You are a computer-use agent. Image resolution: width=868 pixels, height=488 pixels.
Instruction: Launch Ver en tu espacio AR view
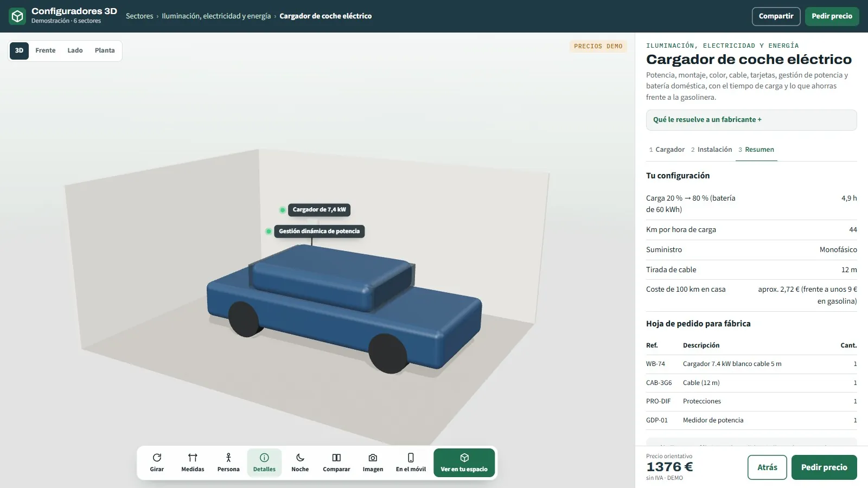(464, 463)
